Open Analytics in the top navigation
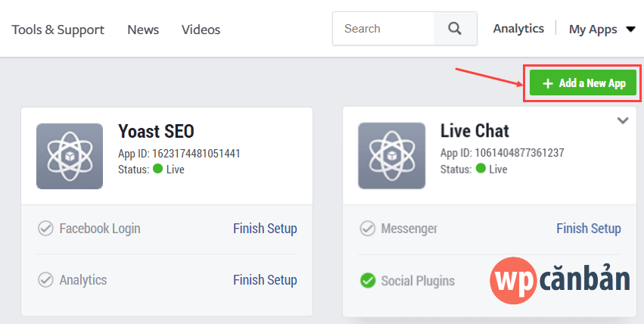 click(x=518, y=29)
